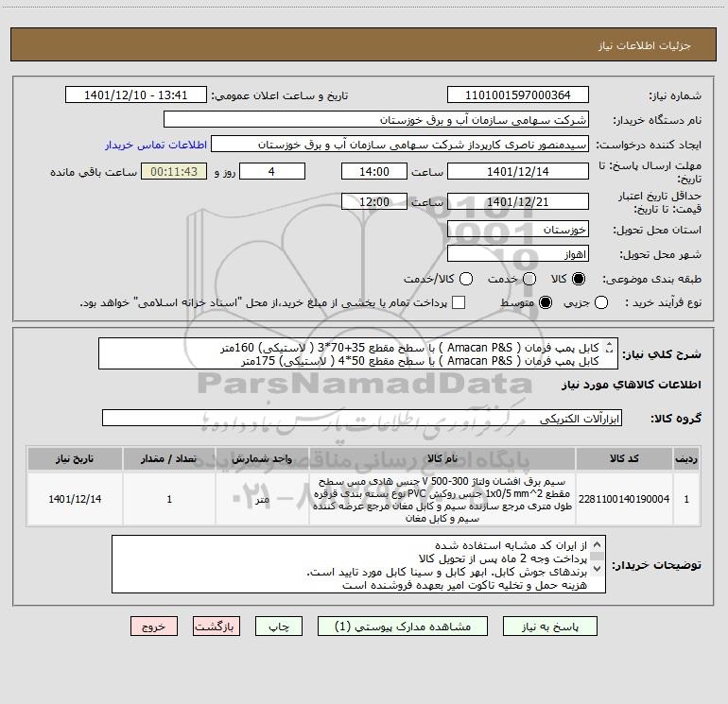Click the request creator field

[400, 145]
